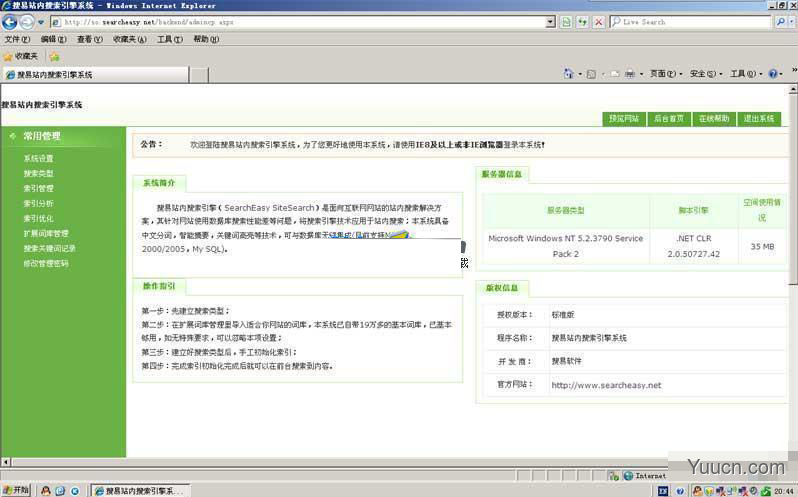This screenshot has height=497, width=798.
Task: Click the Home icon in command bar
Action: point(568,74)
